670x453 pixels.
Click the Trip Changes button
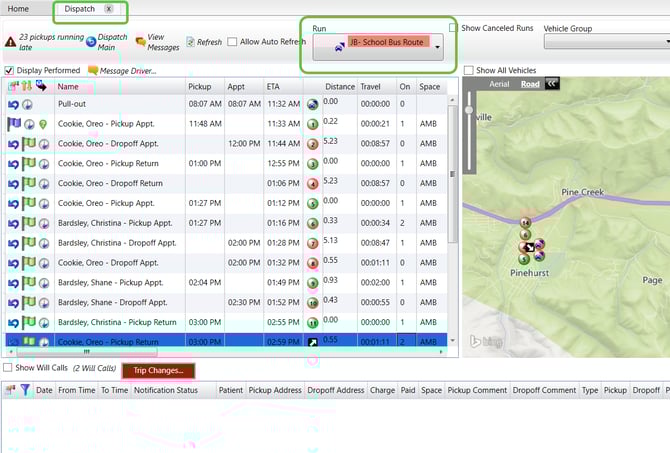click(x=158, y=370)
